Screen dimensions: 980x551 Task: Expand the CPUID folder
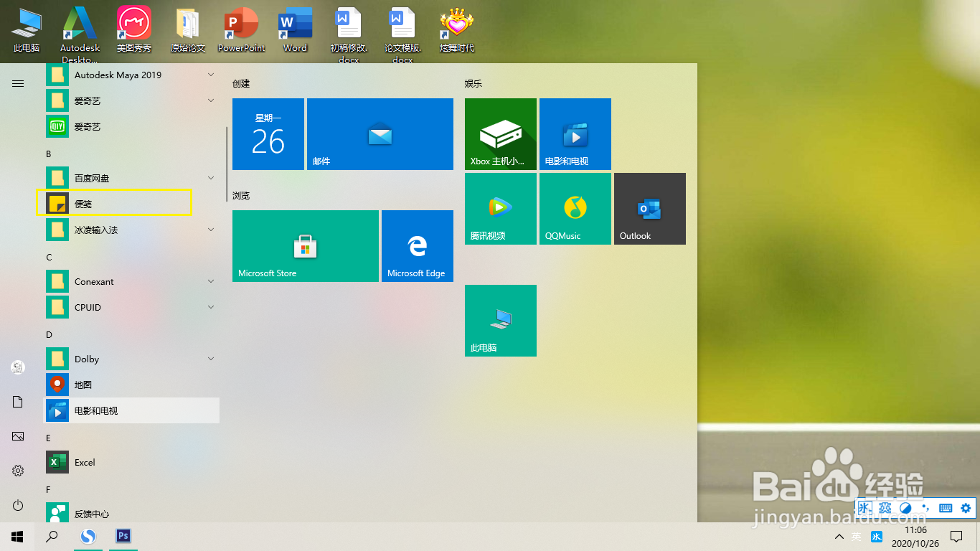[x=211, y=307]
